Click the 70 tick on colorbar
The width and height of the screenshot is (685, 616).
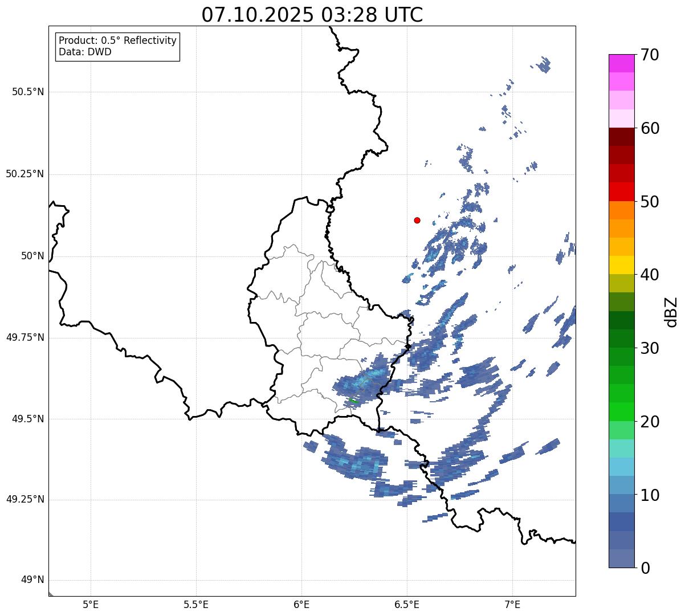pos(650,55)
